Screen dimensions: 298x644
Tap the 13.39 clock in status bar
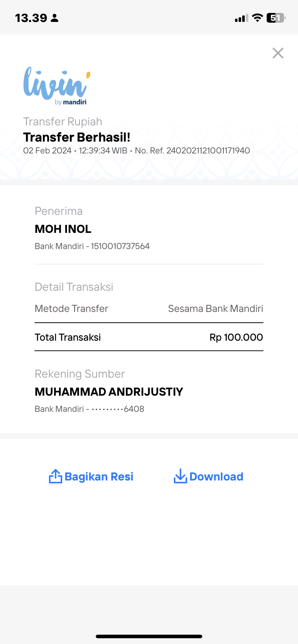(31, 18)
